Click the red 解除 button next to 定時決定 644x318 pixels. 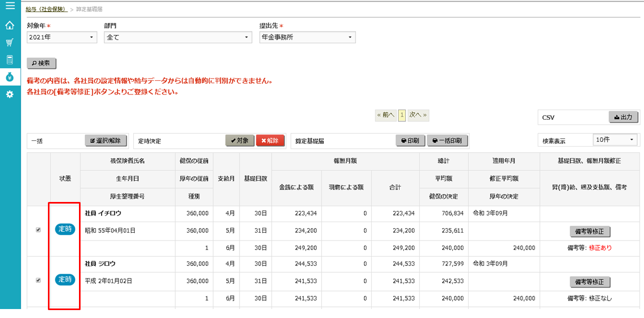[270, 140]
